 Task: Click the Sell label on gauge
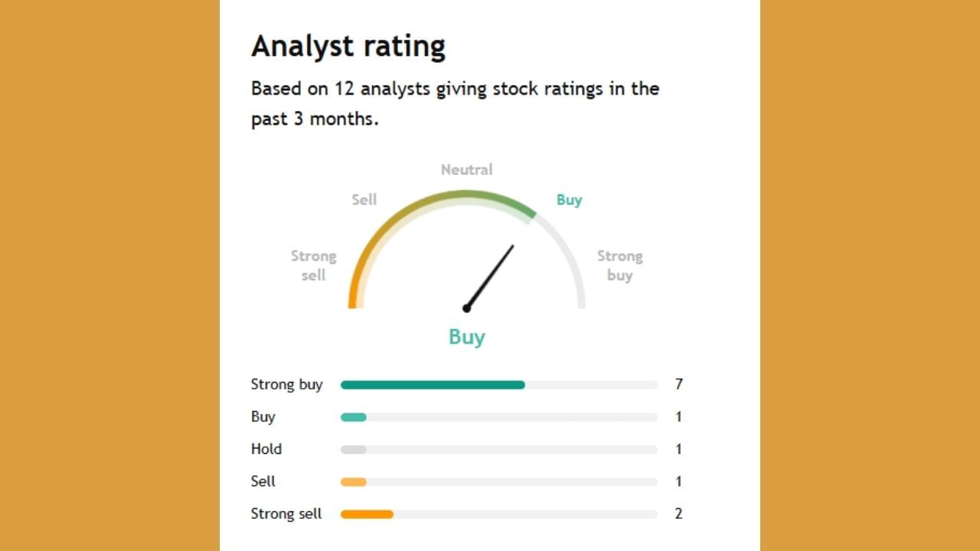pyautogui.click(x=364, y=200)
